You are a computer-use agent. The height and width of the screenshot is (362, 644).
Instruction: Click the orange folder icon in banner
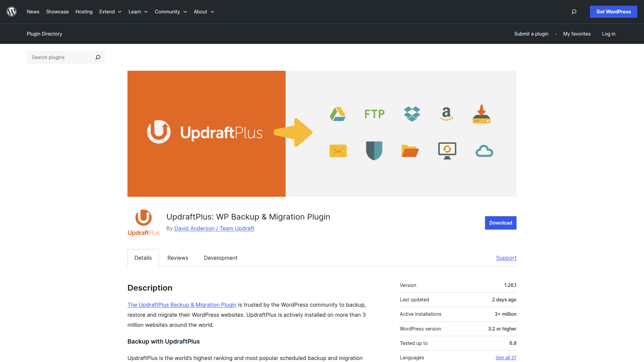click(x=410, y=151)
